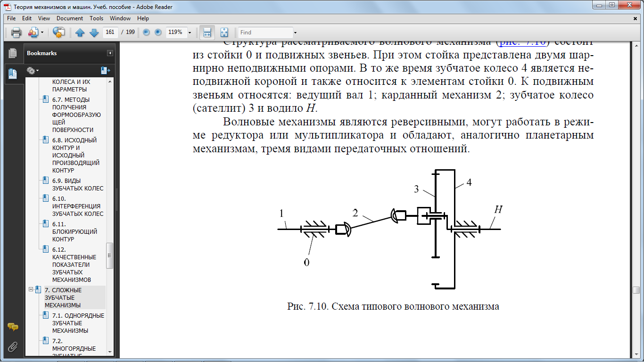Viewport: 644px width, 362px height.
Task: Toggle Fit One Full Page mode
Action: [x=224, y=33]
